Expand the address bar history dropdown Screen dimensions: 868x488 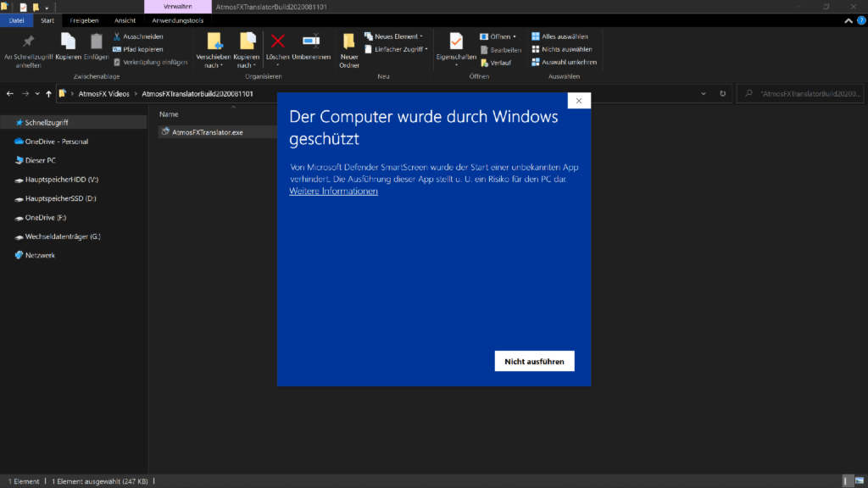tap(704, 93)
